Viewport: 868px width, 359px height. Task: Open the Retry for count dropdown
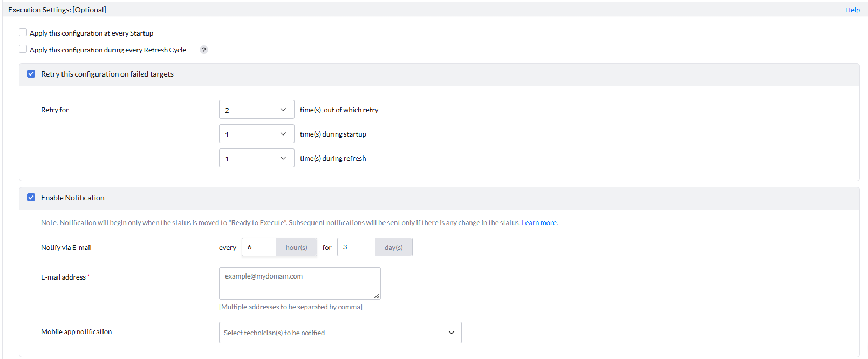[x=256, y=110]
